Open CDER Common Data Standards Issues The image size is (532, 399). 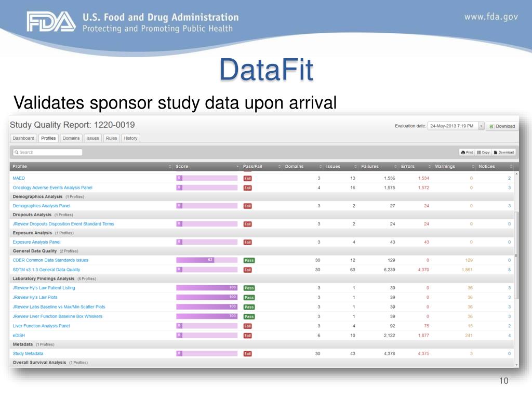[50, 260]
